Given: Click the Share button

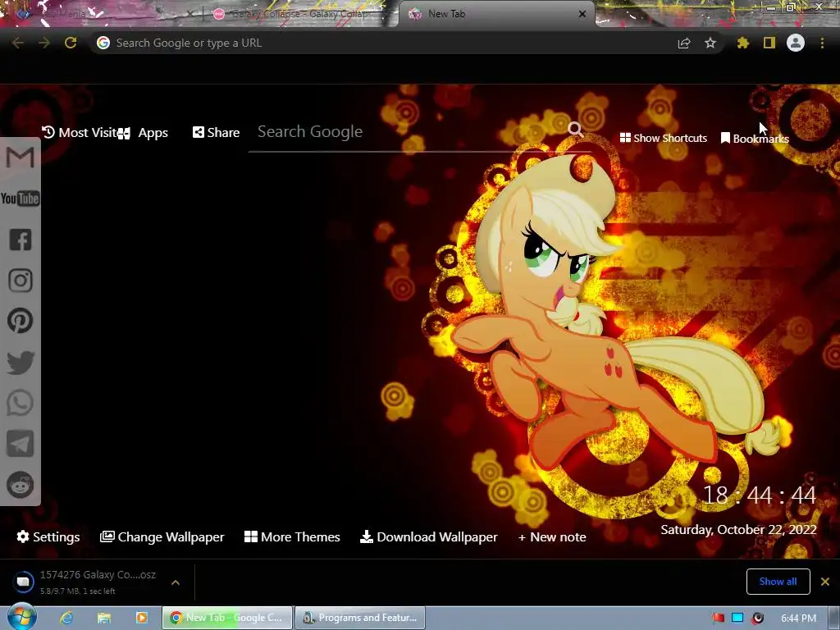Looking at the screenshot, I should click(x=216, y=132).
